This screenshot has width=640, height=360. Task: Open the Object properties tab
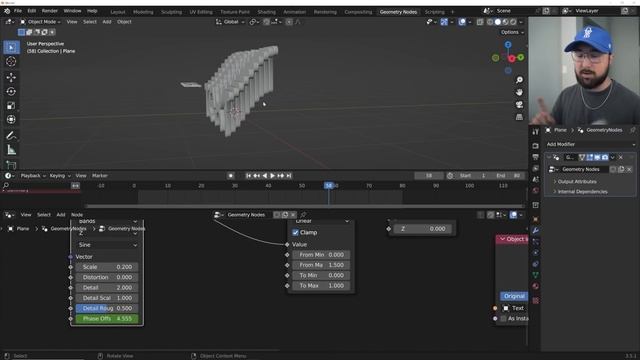[536, 220]
